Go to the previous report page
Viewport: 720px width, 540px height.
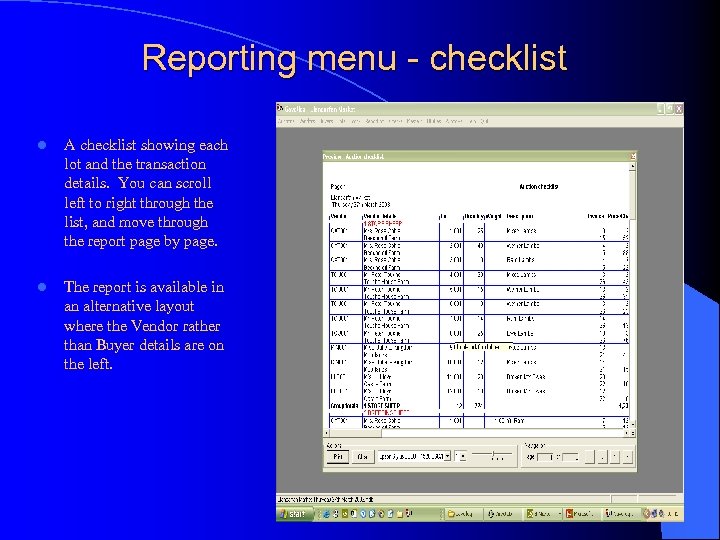pyautogui.click(x=602, y=457)
